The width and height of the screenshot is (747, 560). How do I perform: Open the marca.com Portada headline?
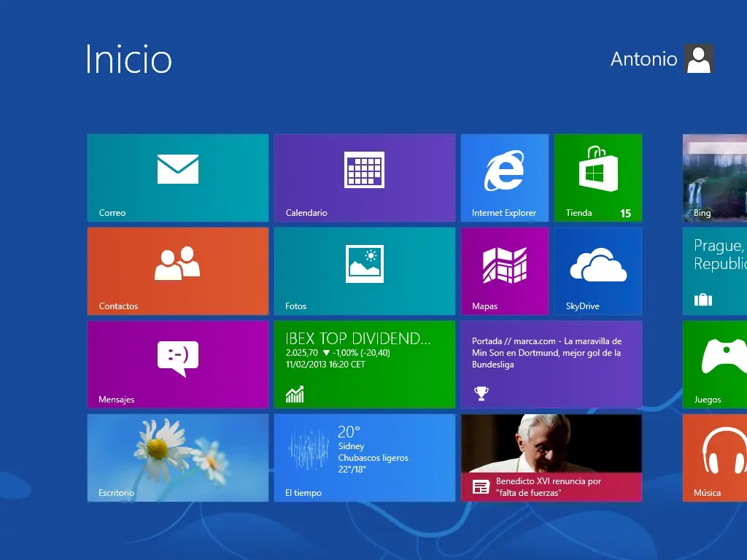click(x=546, y=353)
